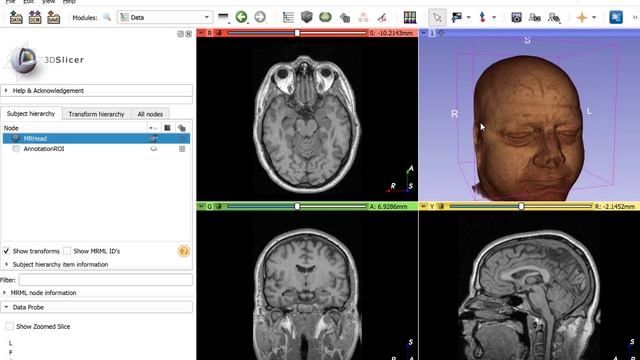Toggle visibility eye of AnnotationROI
Image resolution: width=640 pixels, height=360 pixels.
(153, 149)
